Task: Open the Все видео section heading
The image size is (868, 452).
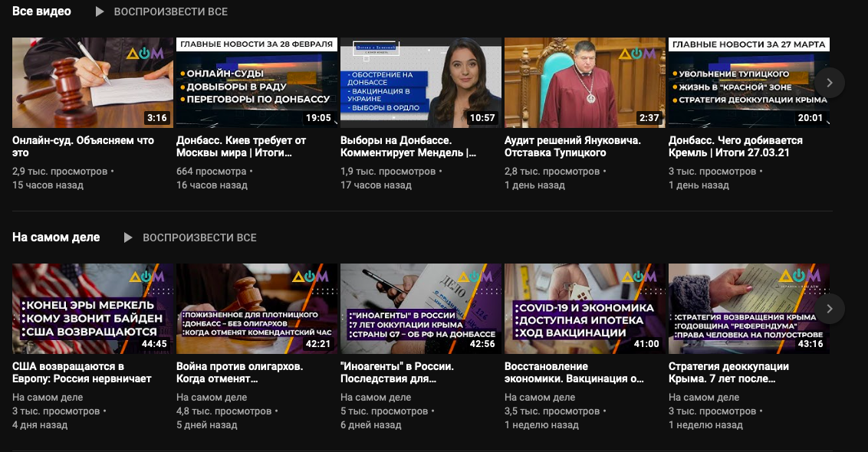Action: pos(41,11)
